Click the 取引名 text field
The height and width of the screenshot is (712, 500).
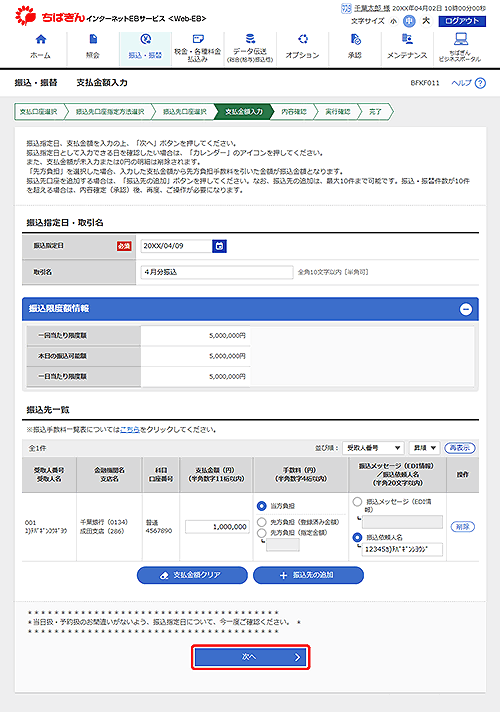pos(217,272)
